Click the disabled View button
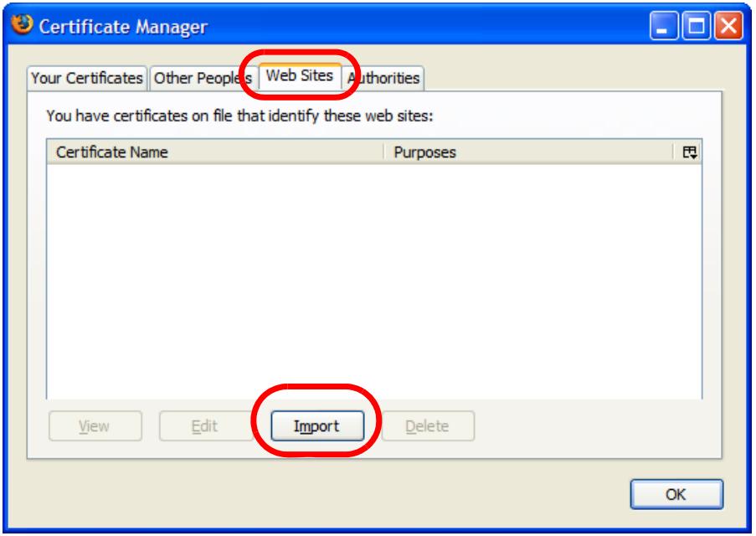Image resolution: width=756 pixels, height=536 pixels. (x=95, y=426)
